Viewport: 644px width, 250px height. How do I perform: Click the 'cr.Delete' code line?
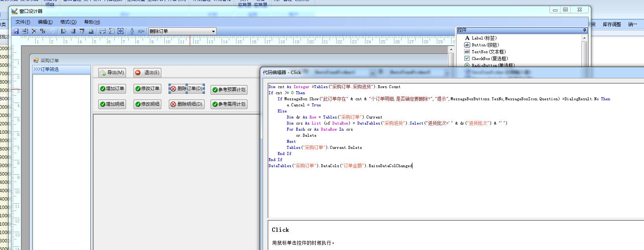(306, 135)
